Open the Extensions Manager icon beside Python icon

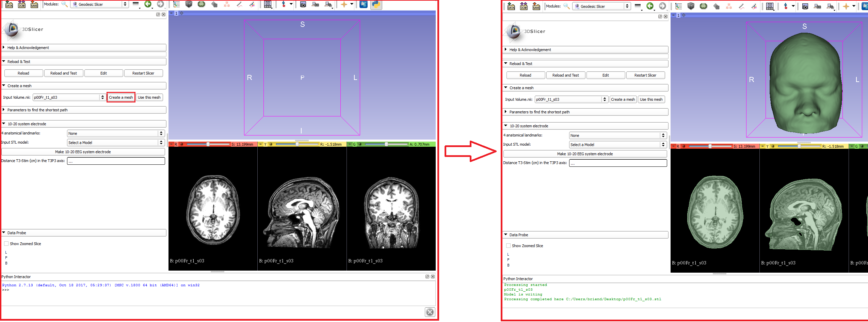coord(364,4)
